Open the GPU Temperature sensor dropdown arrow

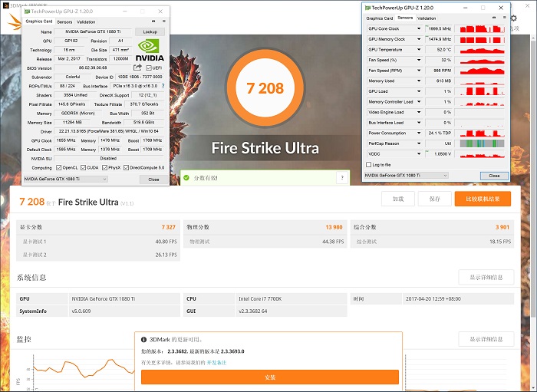tap(419, 49)
